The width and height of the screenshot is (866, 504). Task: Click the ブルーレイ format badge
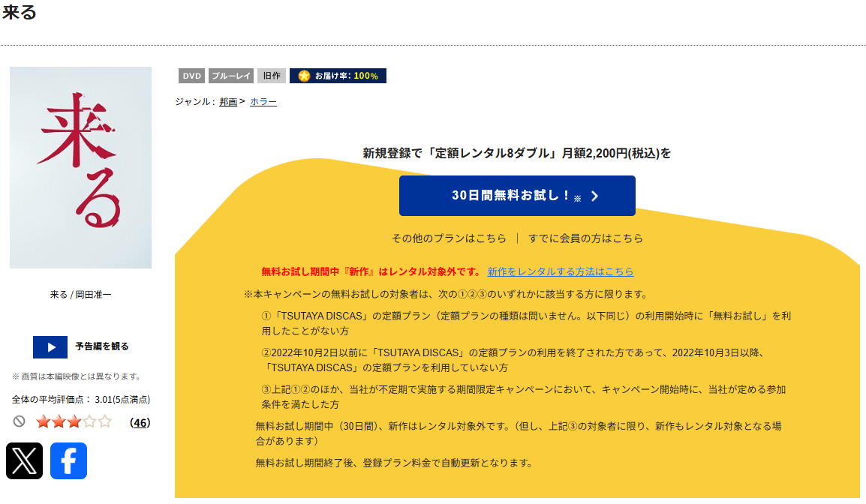[x=231, y=76]
